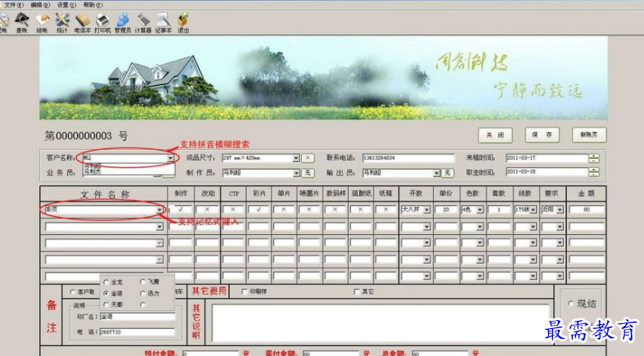Click the 文件名称 column header
The image size is (644, 356).
(x=104, y=194)
